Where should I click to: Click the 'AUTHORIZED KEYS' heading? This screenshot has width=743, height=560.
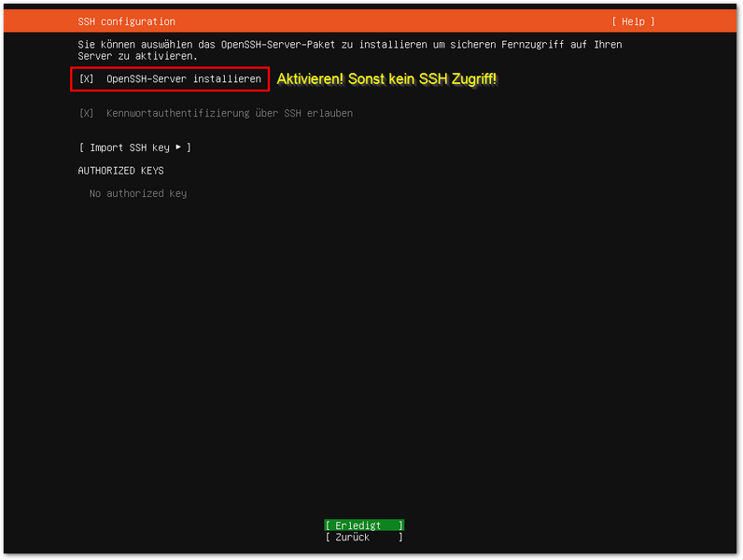click(120, 171)
